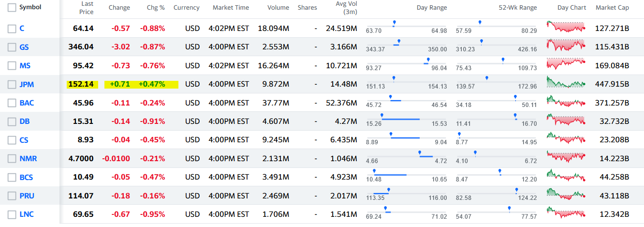Viewport: 644px width, 227px height.
Task: Open the BCS symbol link
Action: (26, 178)
